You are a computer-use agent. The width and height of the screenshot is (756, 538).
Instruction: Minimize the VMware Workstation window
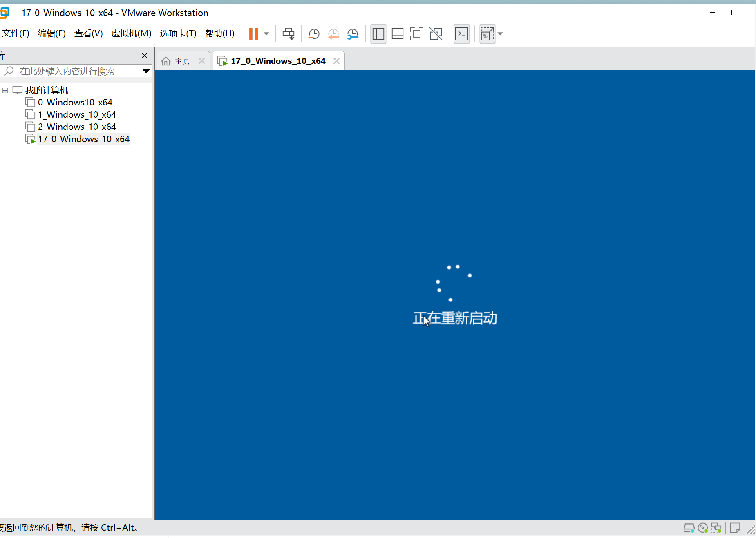[712, 13]
